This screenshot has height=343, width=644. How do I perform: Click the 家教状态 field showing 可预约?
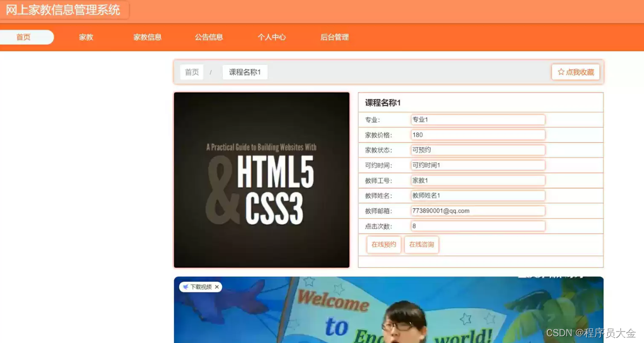click(478, 150)
